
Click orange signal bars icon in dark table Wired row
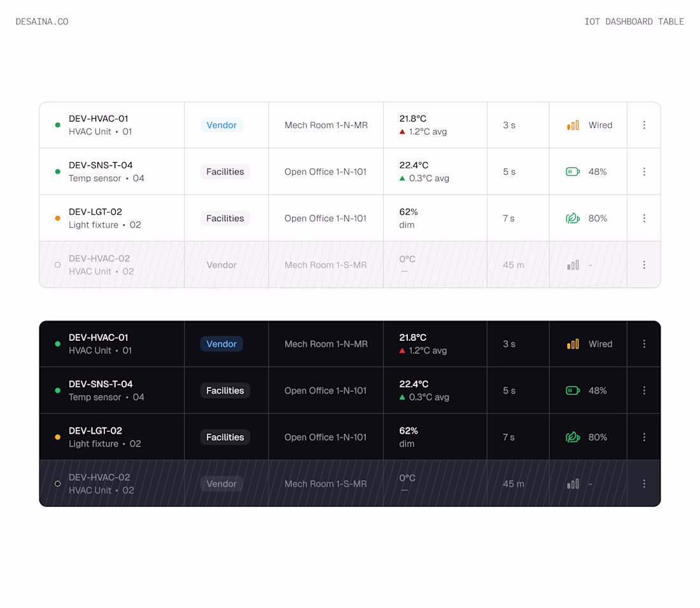point(573,344)
